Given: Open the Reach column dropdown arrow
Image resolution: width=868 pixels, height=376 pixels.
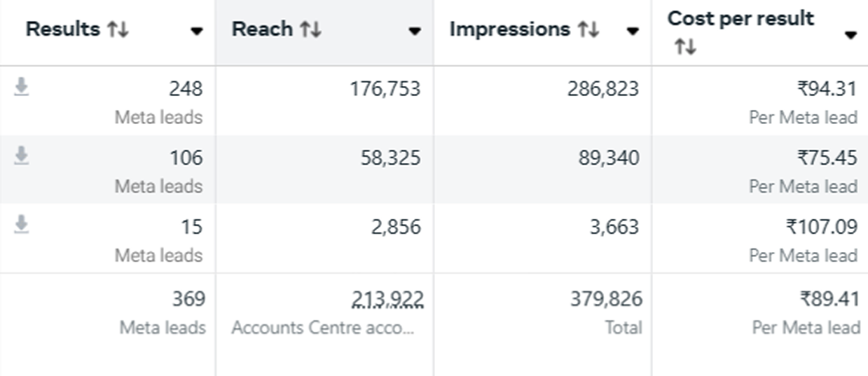Looking at the screenshot, I should pos(415,32).
